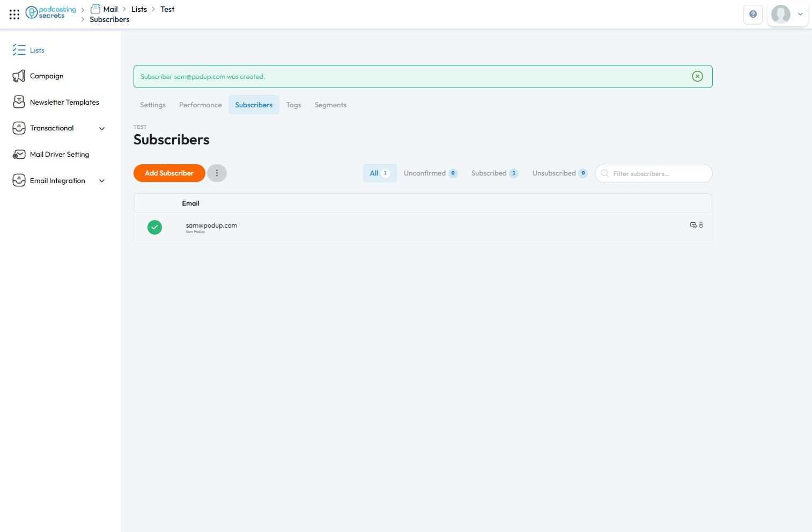Open the Campaign megaphone icon

[19, 76]
